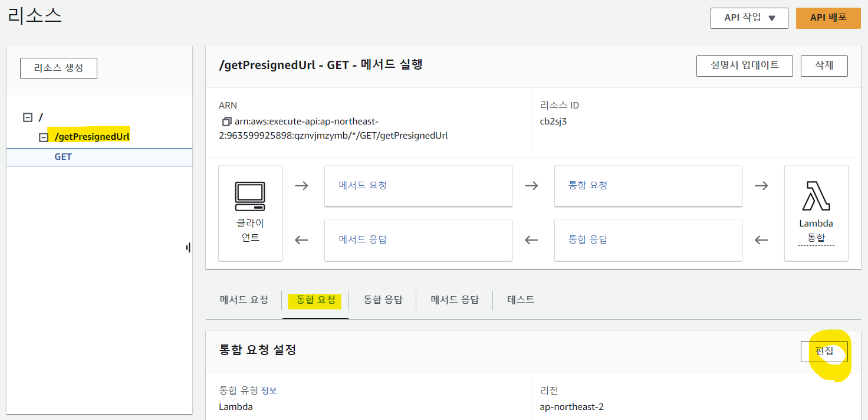Image resolution: width=868 pixels, height=420 pixels.
Task: Click the resource panel resize handle
Action: pyautogui.click(x=188, y=248)
